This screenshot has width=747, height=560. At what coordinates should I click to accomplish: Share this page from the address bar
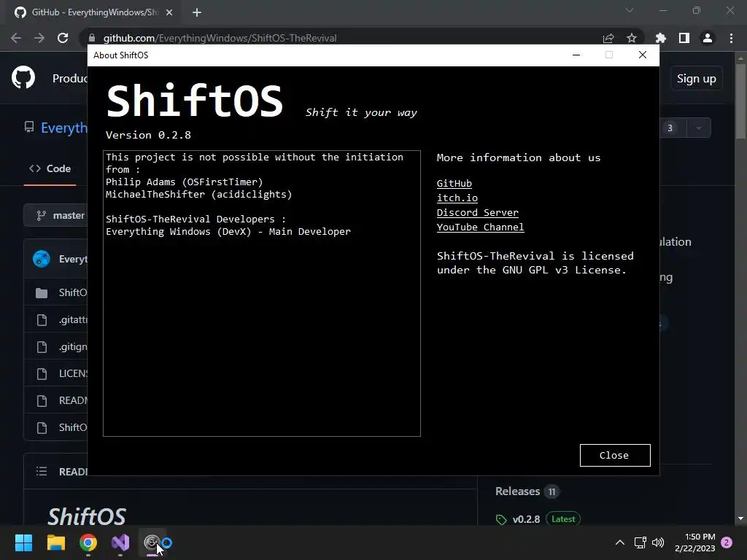(608, 38)
